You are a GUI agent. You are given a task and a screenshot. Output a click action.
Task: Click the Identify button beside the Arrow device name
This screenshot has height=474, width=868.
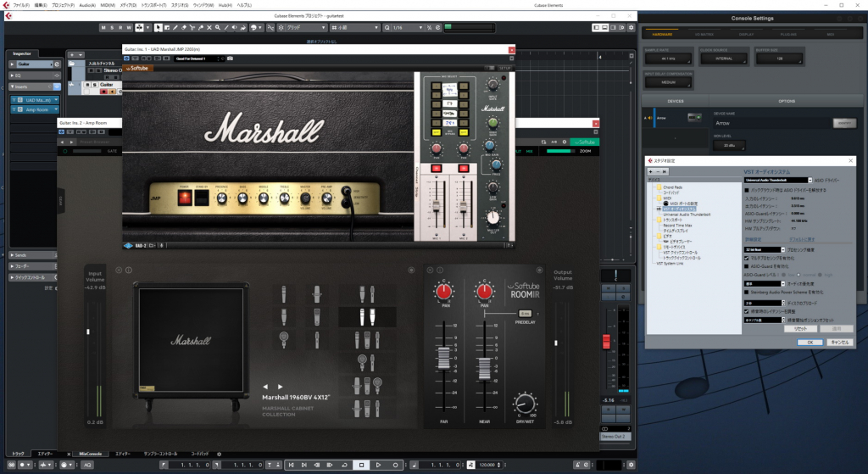tap(843, 123)
